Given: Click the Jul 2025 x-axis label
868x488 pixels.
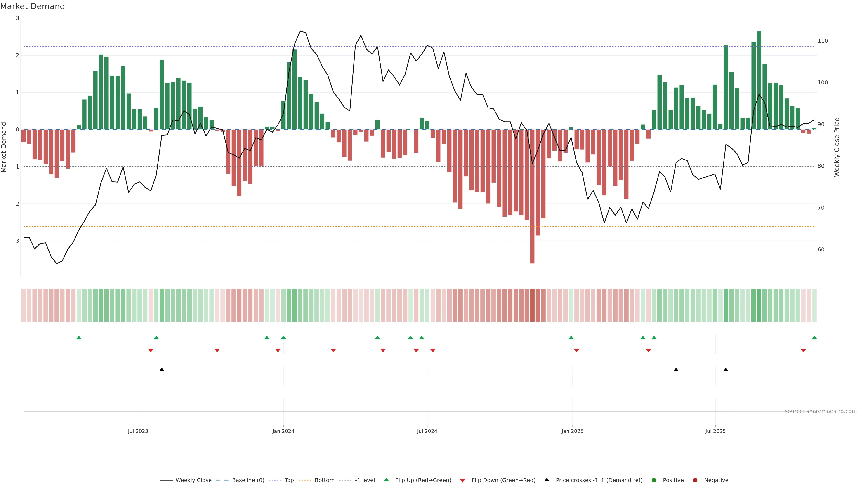Looking at the screenshot, I should coord(715,431).
